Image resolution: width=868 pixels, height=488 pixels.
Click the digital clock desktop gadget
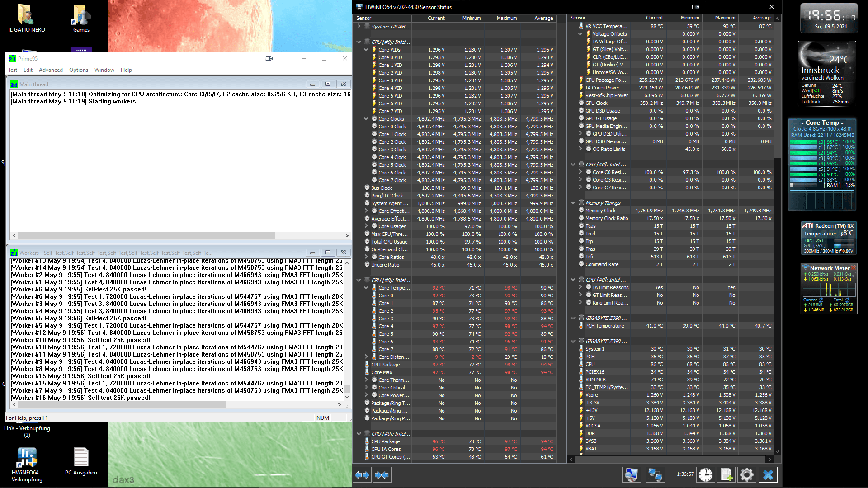(829, 18)
